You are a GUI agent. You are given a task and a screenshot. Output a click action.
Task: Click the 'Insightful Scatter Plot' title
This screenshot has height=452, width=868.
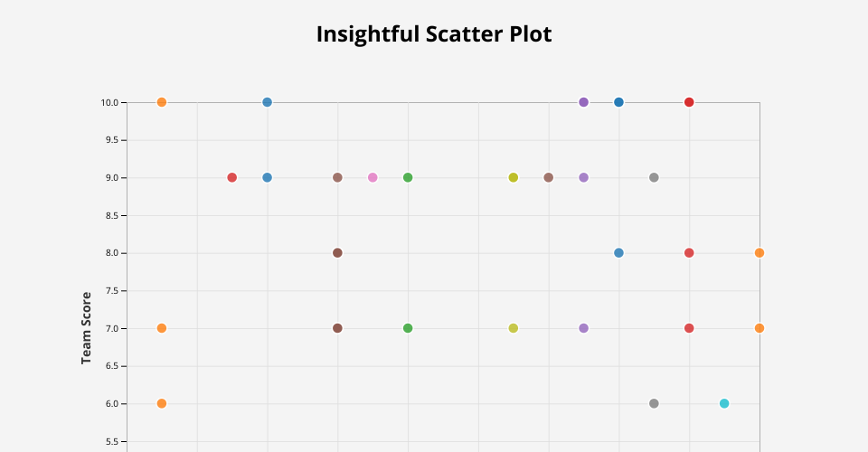434,34
